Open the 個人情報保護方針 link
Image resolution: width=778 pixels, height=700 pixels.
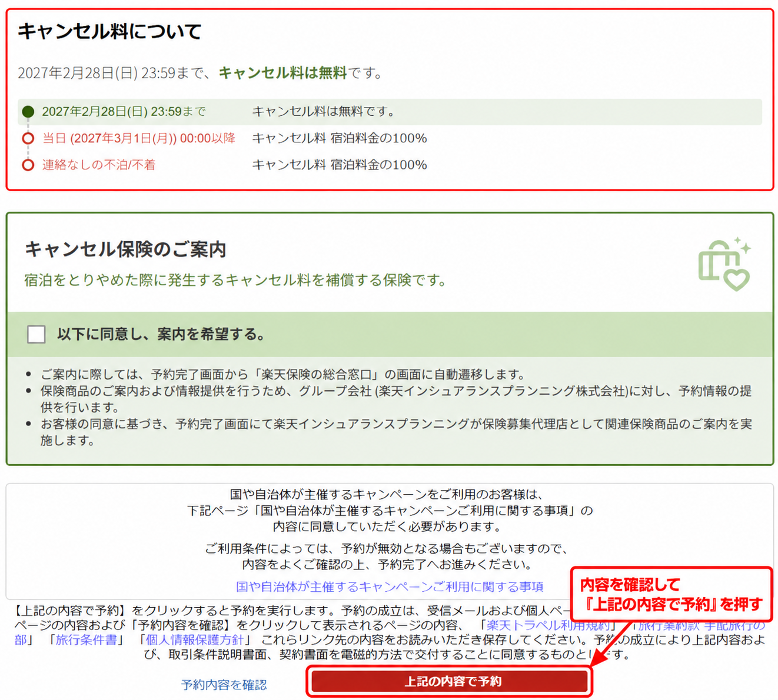(194, 639)
